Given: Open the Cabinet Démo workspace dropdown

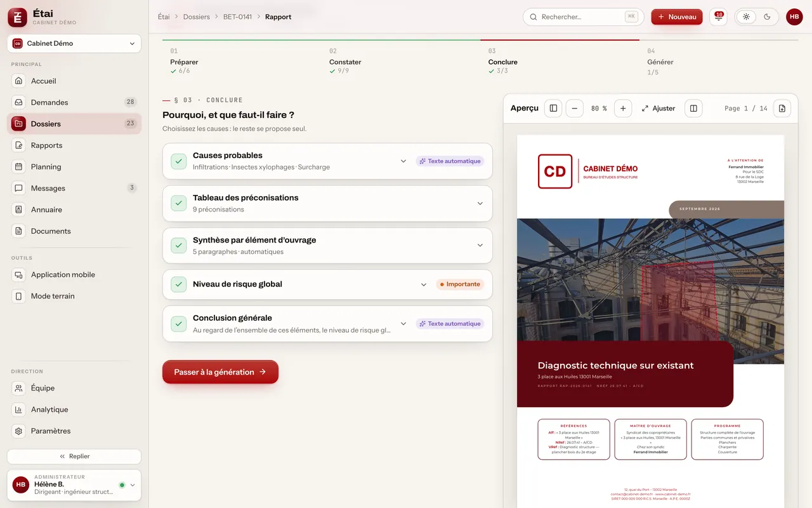Looking at the screenshot, I should (74, 44).
